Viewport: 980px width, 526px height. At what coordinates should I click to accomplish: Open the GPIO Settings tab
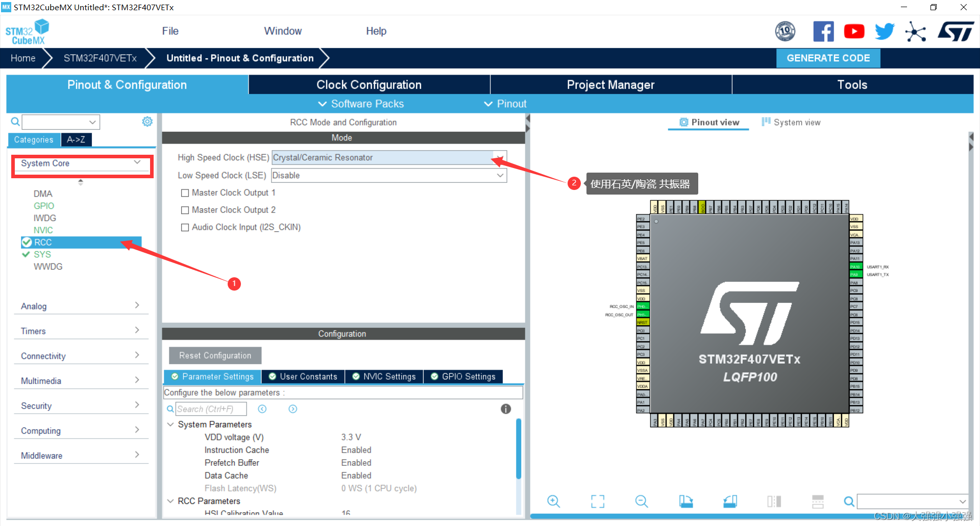pos(463,377)
